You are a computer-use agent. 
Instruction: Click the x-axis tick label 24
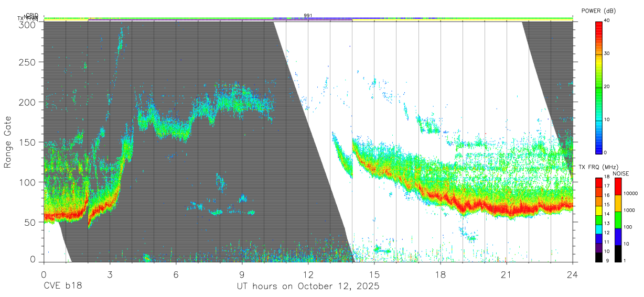pyautogui.click(x=573, y=274)
